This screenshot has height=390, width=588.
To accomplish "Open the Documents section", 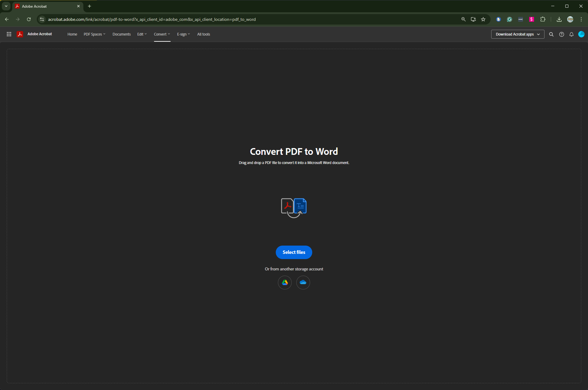I will (x=122, y=34).
